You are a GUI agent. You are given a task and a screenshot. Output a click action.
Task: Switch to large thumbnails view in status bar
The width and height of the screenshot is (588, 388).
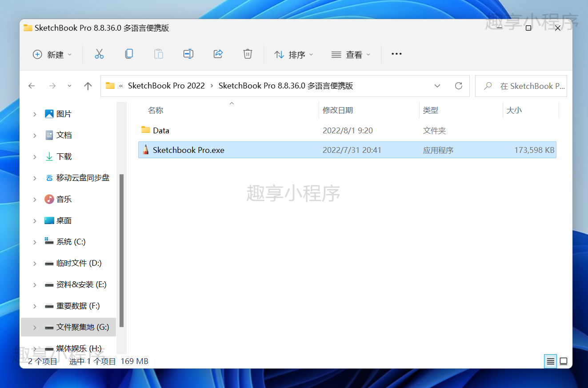564,361
